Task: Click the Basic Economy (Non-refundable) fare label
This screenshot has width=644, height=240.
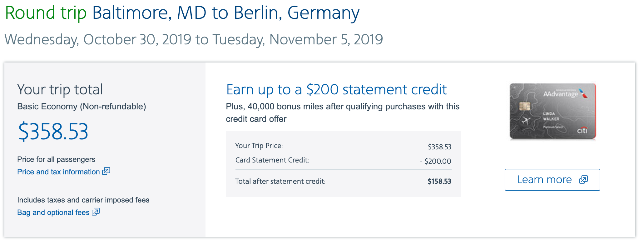Action: [82, 107]
